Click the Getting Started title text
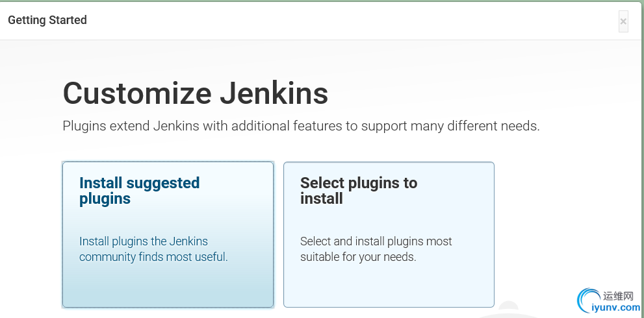644x318 pixels. [x=47, y=20]
